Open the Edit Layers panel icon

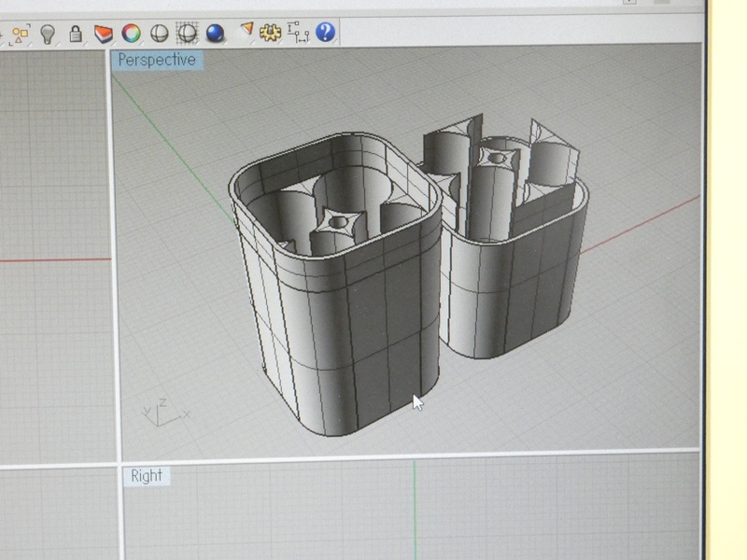tap(104, 34)
